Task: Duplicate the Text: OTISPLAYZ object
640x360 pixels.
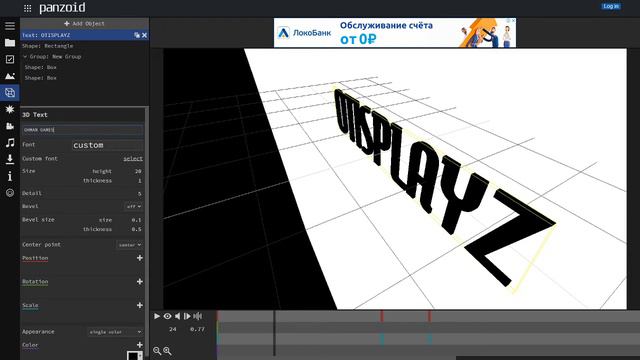Action: (137, 35)
